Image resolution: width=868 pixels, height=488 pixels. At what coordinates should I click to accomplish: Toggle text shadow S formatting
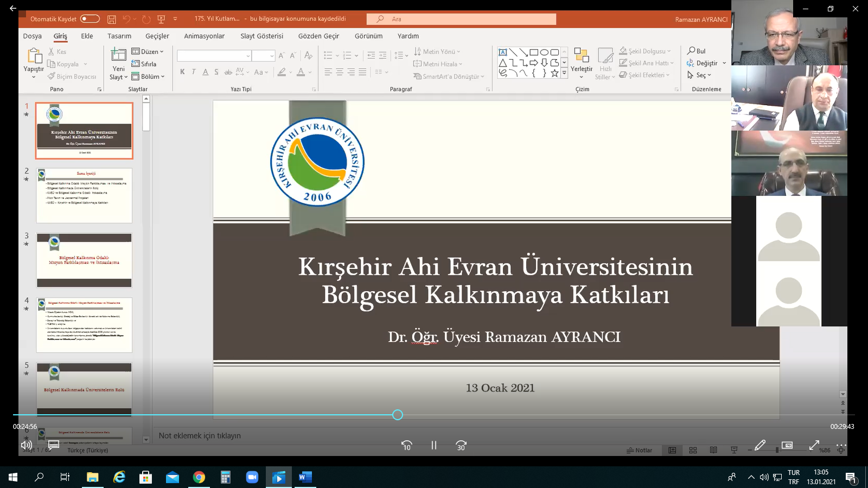[216, 72]
